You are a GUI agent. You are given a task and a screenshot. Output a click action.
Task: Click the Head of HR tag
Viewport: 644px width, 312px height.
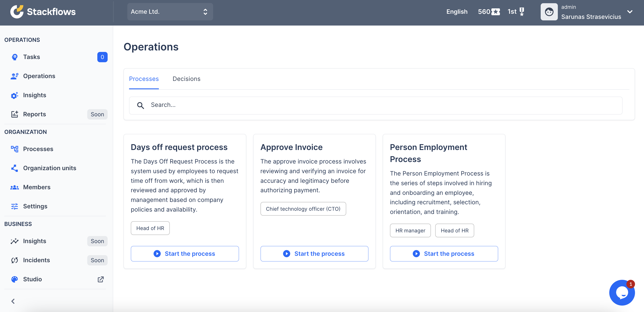[x=150, y=228]
